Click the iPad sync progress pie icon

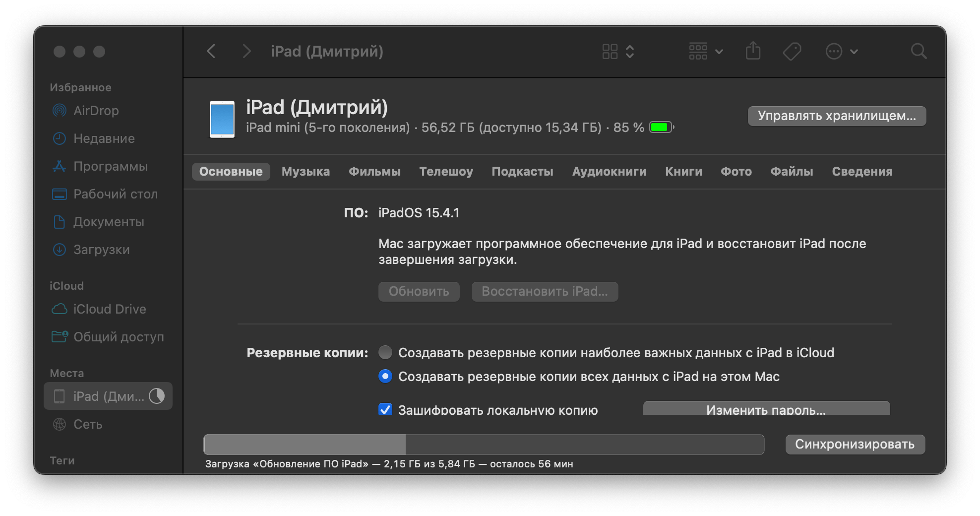(x=157, y=396)
